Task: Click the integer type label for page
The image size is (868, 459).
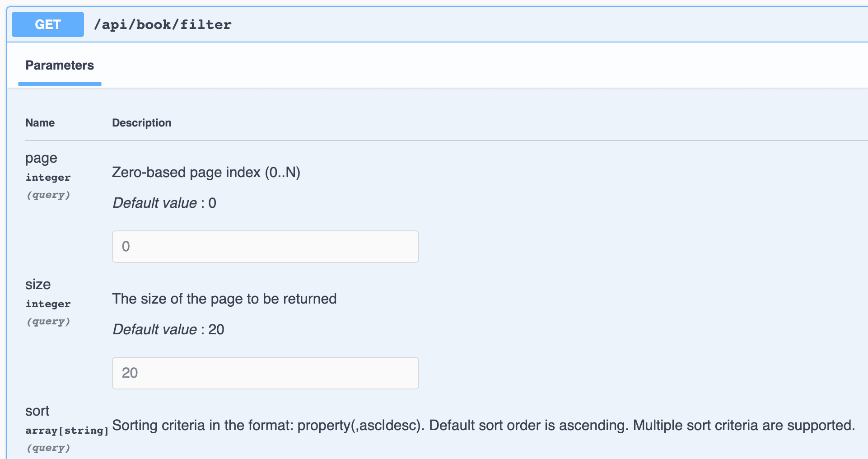Action: (x=48, y=177)
